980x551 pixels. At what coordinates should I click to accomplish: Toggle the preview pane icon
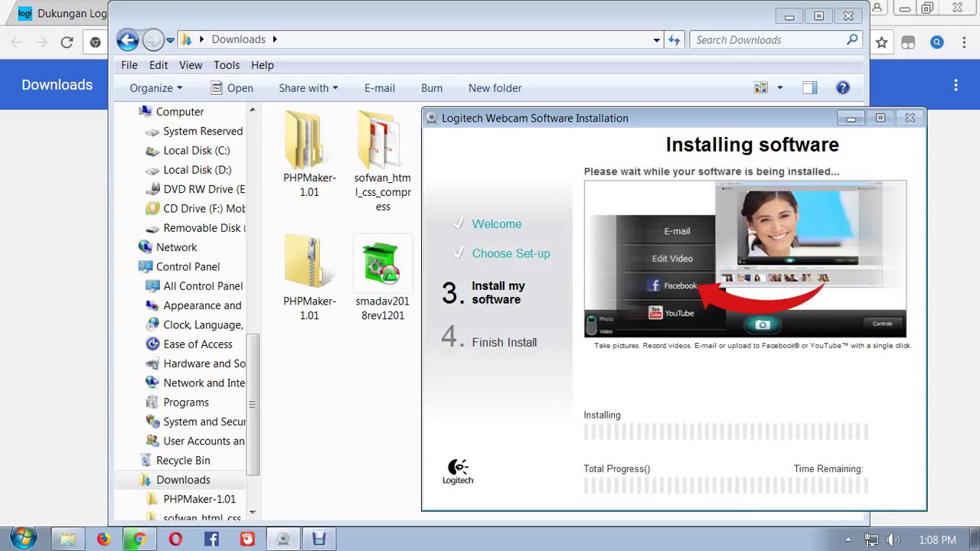(x=809, y=88)
